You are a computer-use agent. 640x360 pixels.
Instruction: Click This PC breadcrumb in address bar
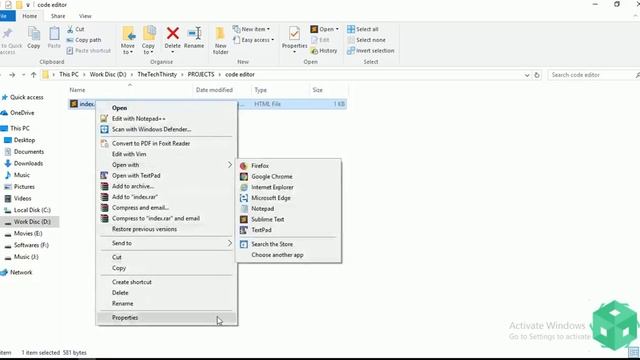(x=69, y=75)
